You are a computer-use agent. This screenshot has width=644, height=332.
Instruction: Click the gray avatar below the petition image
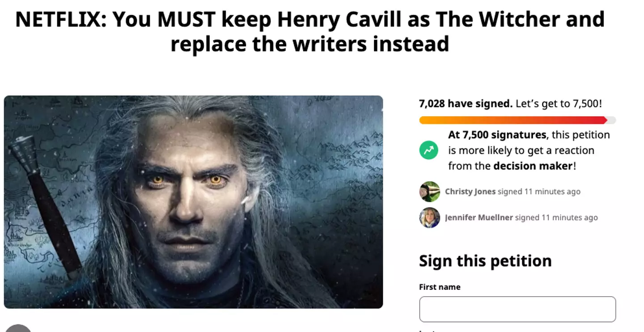click(x=18, y=328)
